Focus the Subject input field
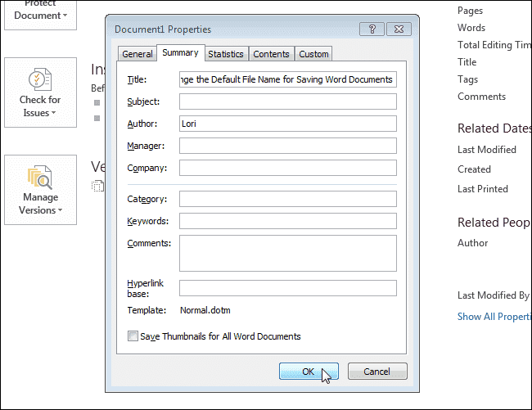Viewport: 532px width, 410px height. point(287,101)
